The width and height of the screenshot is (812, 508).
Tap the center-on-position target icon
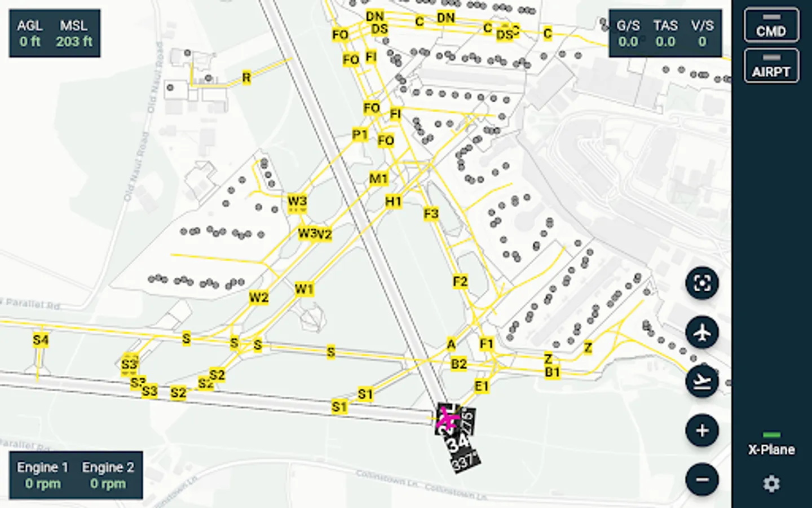[x=702, y=283]
